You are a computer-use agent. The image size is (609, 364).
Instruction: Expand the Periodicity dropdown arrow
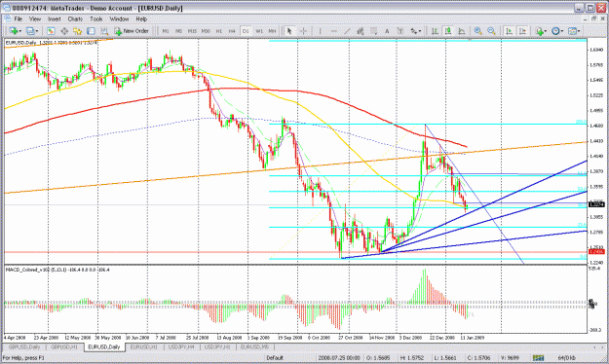(x=562, y=31)
